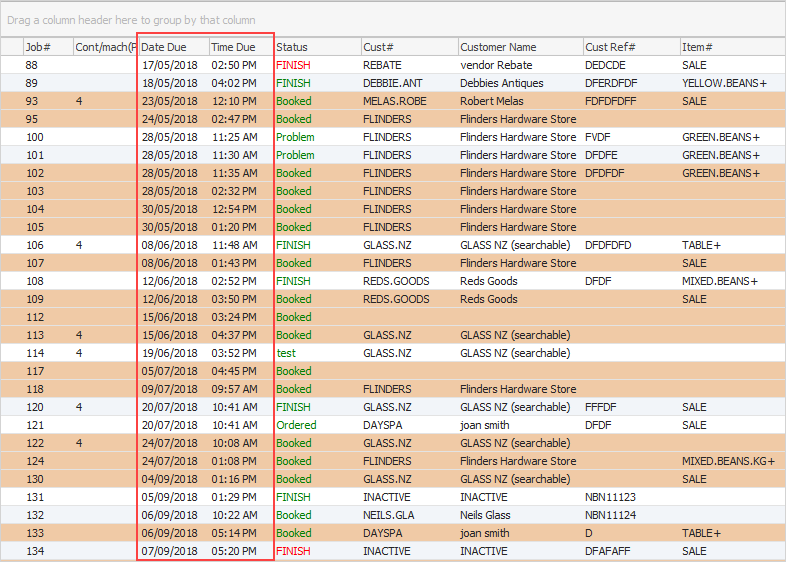
Task: Sort by the Job# column header
Action: click(46, 47)
